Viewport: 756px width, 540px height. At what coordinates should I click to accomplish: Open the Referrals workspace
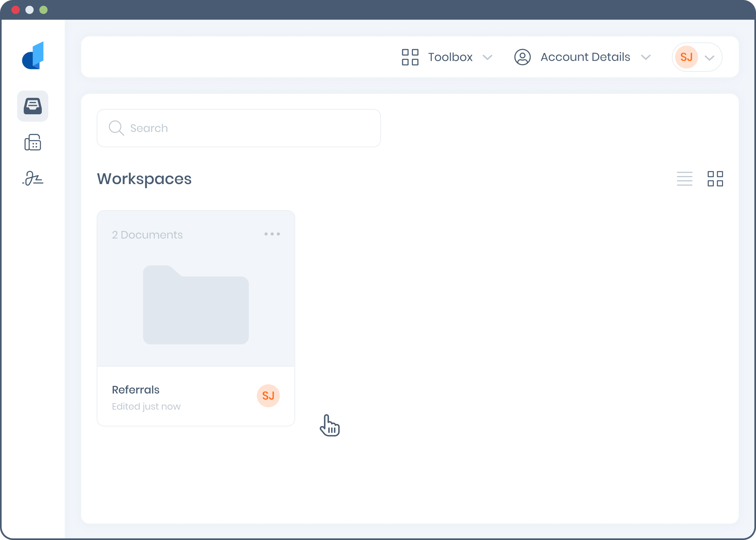[x=196, y=305]
